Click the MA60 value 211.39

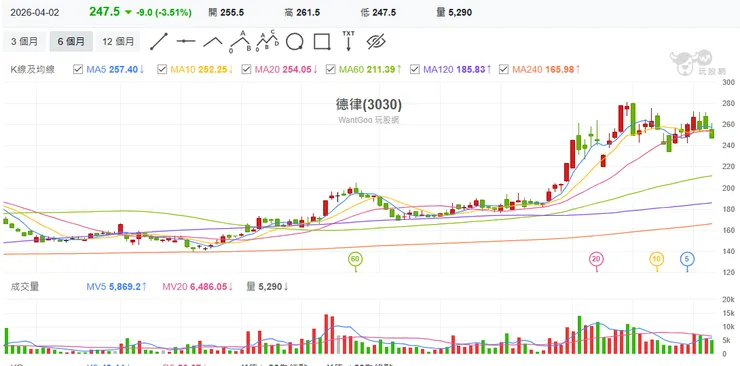pyautogui.click(x=380, y=70)
